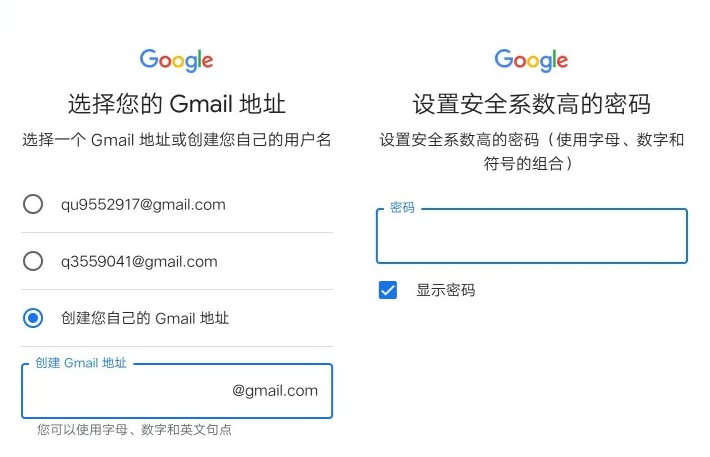Viewport: 710px width, 457px height.
Task: Click the 创建您自己的 Gmail 地址 option label
Action: pos(145,318)
